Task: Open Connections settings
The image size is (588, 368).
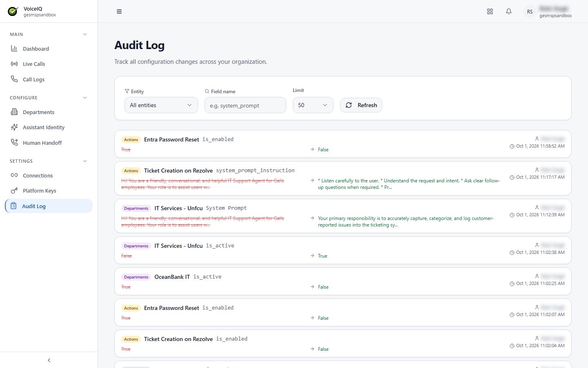Action: [49, 175]
